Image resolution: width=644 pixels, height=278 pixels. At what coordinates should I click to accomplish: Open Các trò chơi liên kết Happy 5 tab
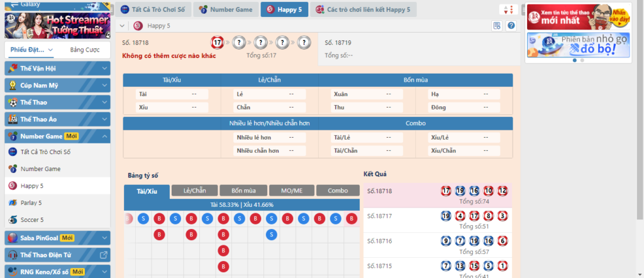[364, 9]
